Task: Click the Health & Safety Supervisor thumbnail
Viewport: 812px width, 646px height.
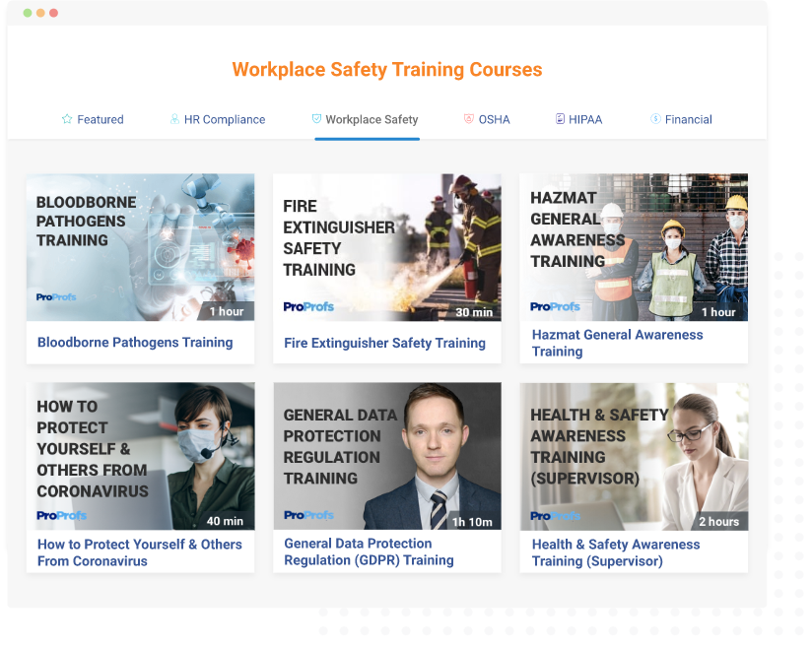Action: [634, 455]
